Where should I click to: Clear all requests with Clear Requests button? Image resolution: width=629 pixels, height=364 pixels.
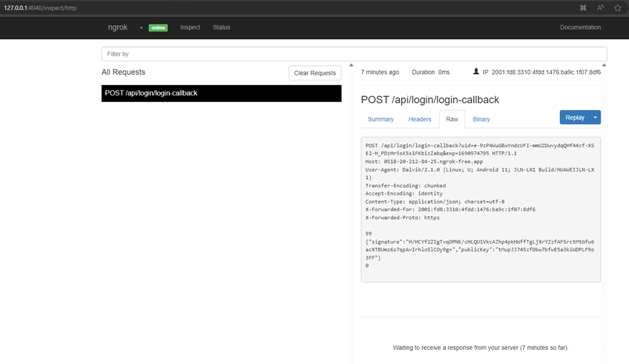[315, 73]
